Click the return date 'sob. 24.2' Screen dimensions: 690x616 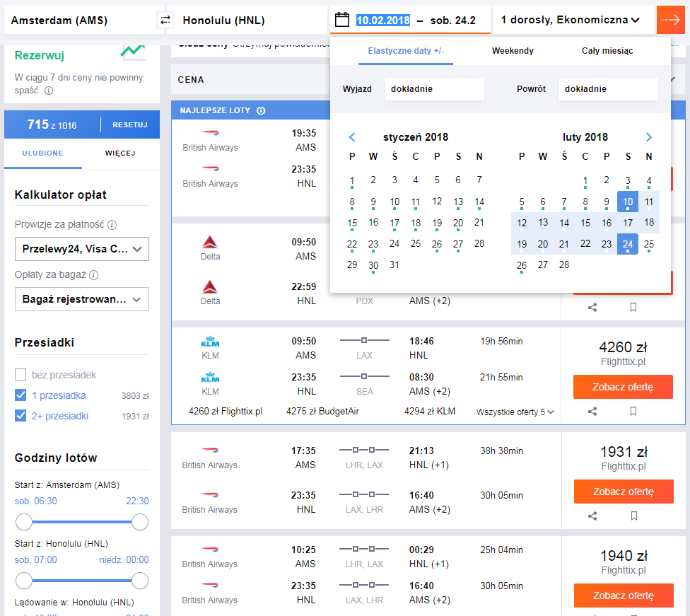pyautogui.click(x=452, y=21)
